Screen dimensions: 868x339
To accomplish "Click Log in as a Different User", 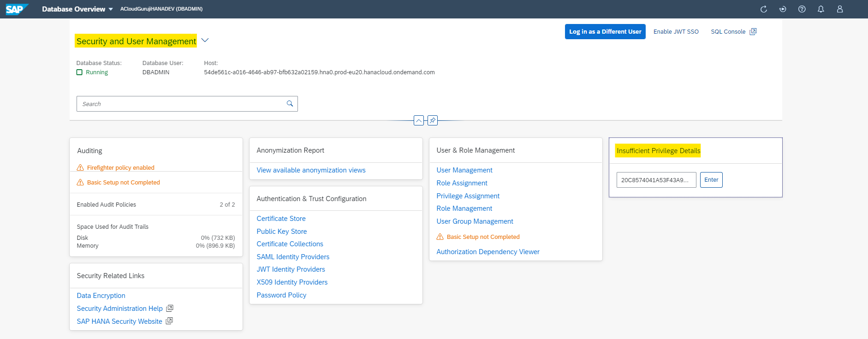I will [x=605, y=32].
